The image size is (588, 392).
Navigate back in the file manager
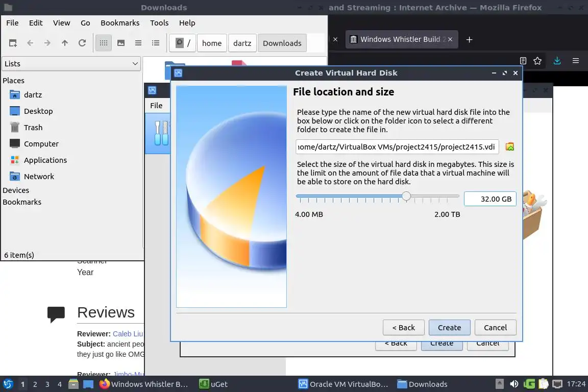click(x=30, y=43)
